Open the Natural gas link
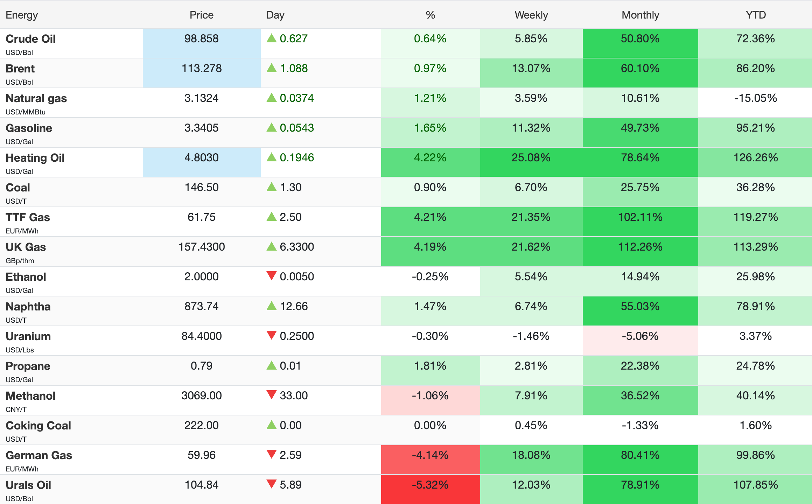 coord(36,98)
